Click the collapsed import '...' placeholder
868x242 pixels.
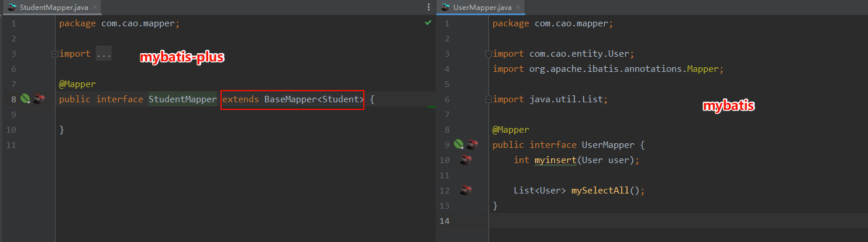[x=104, y=54]
